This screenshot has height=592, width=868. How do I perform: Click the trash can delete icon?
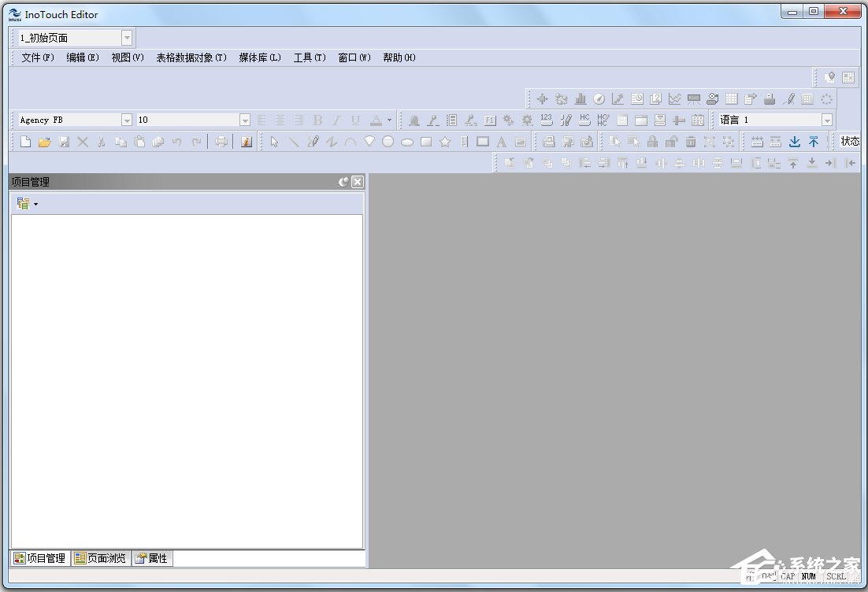coord(690,142)
